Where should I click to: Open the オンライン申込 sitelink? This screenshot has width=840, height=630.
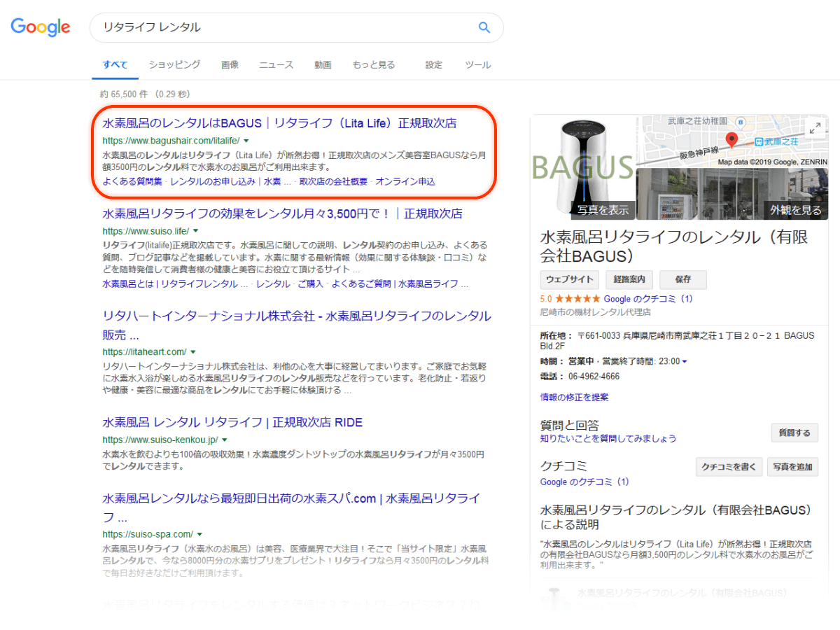(x=405, y=182)
